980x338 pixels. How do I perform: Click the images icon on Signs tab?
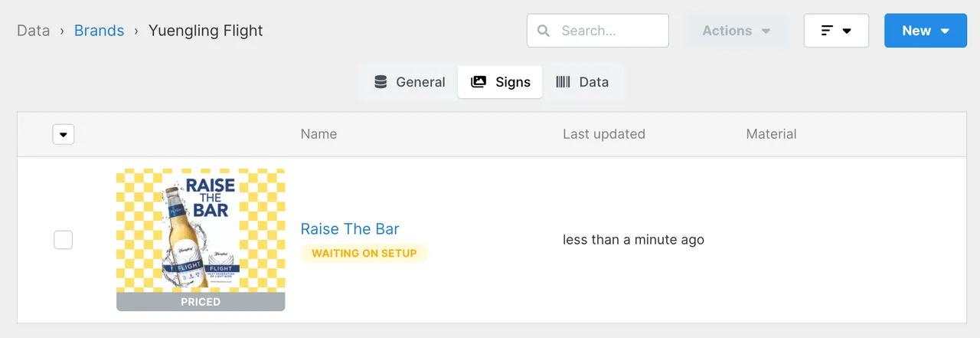point(479,82)
